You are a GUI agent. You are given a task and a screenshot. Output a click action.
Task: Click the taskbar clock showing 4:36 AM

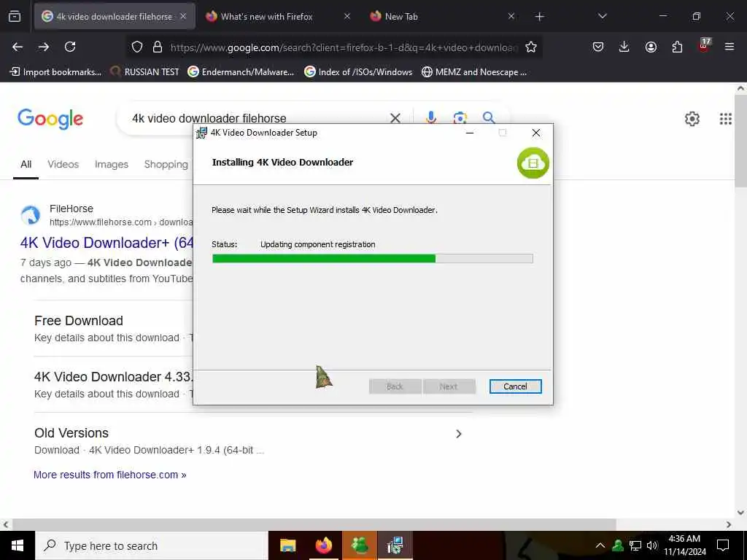(x=684, y=545)
